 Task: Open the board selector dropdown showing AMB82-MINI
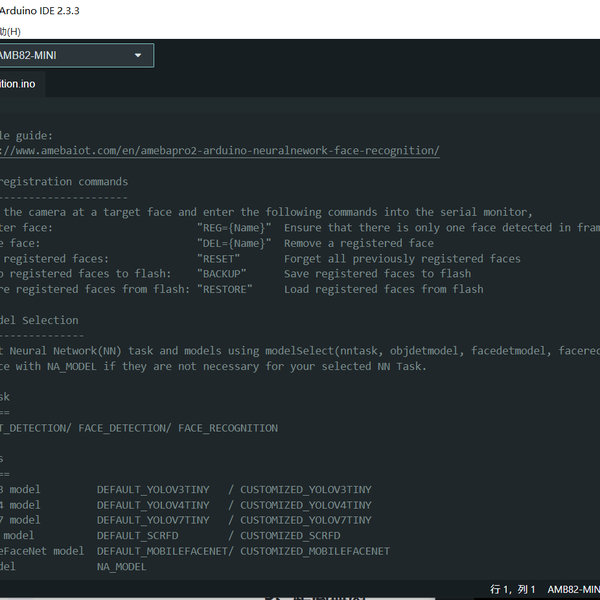(75, 55)
